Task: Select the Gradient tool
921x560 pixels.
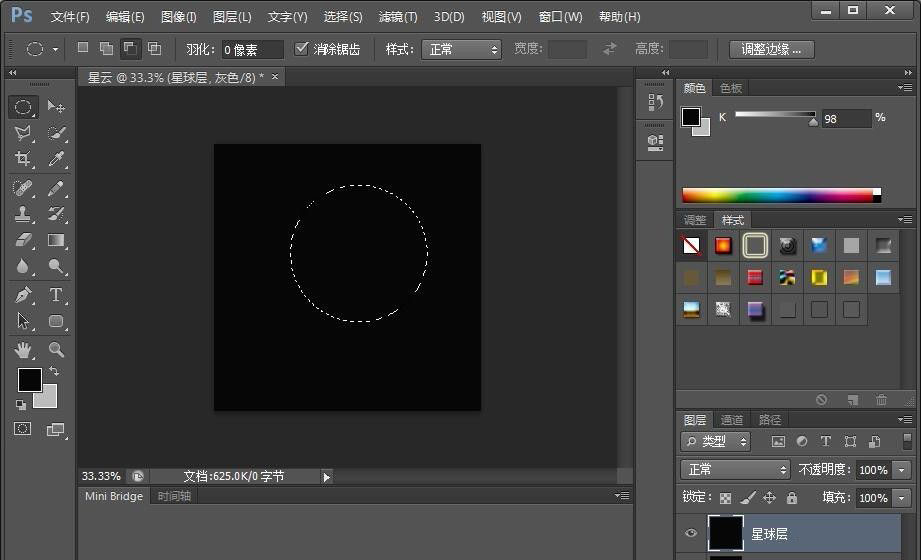Action: [x=56, y=240]
